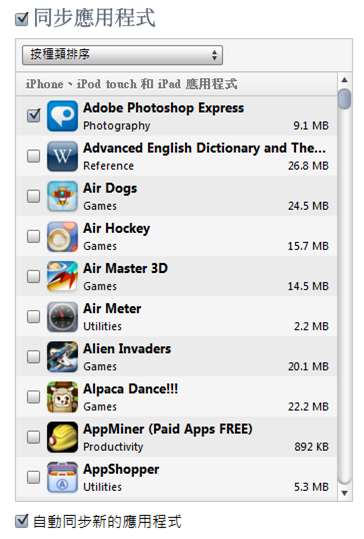Viewport: 364px width, 539px height.
Task: Select the Alpaca Dance!!! title text
Action: [131, 389]
